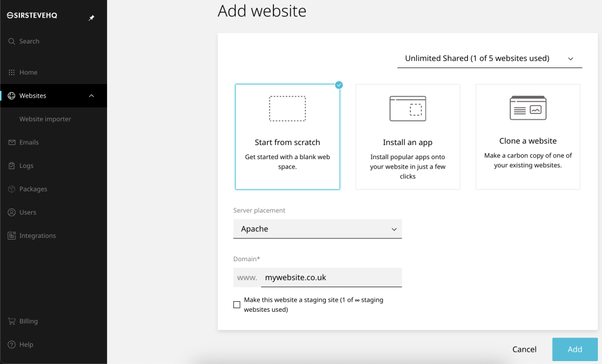This screenshot has height=364, width=602.
Task: Choose the Install an app option
Action: click(408, 137)
